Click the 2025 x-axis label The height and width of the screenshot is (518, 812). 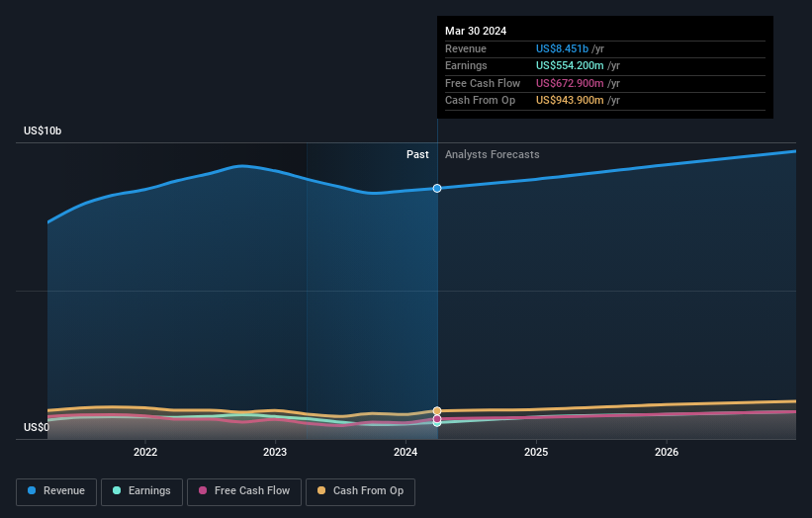(x=536, y=452)
